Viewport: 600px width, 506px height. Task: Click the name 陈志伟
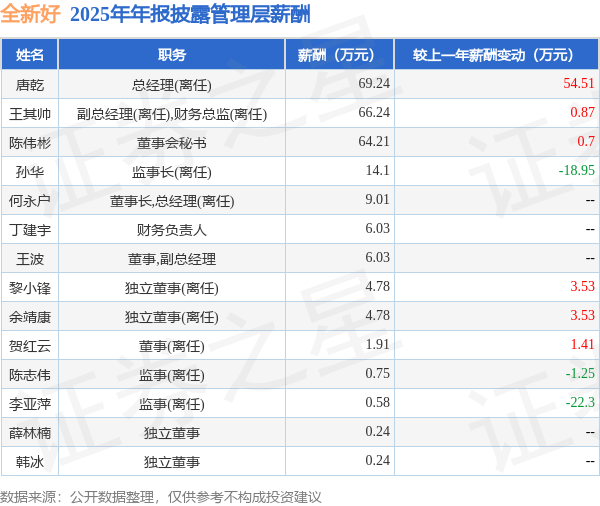tap(30, 375)
